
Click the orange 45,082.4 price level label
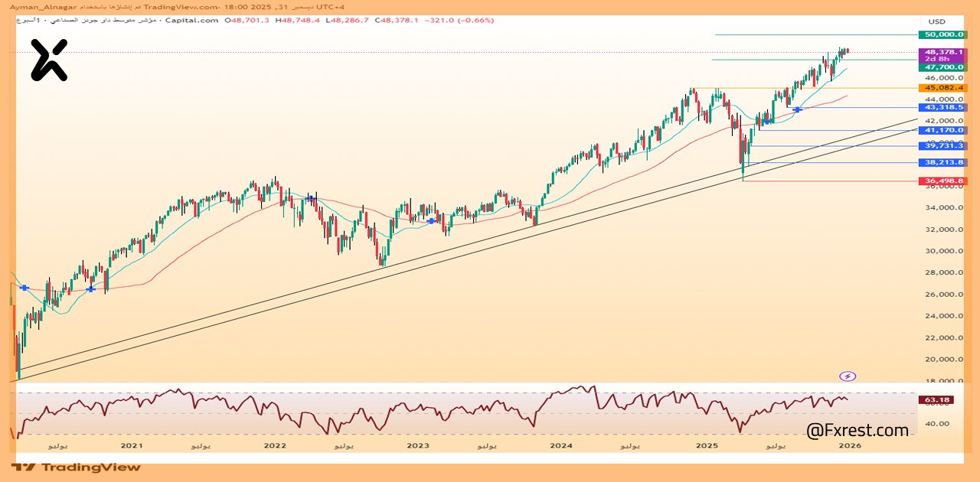[943, 88]
